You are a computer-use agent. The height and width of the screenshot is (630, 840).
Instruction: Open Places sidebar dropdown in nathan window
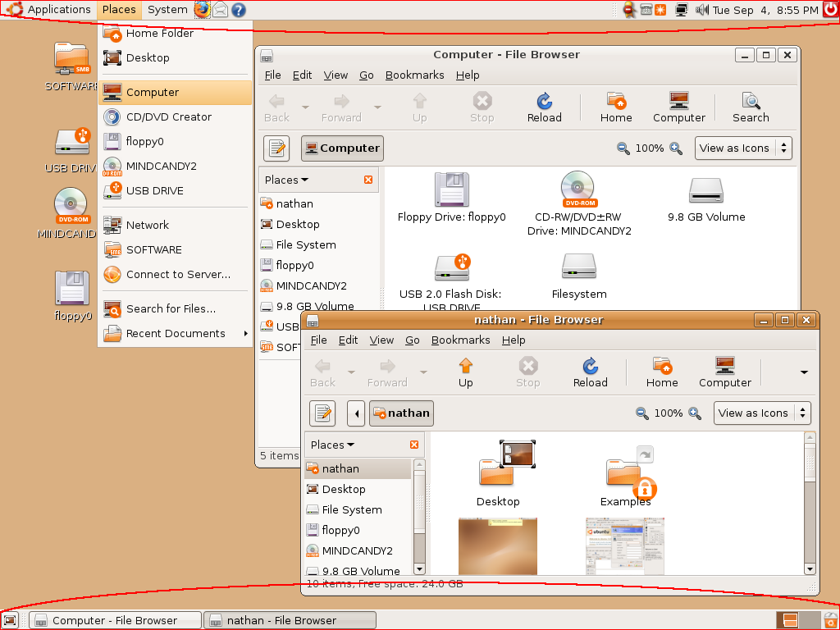tap(333, 445)
